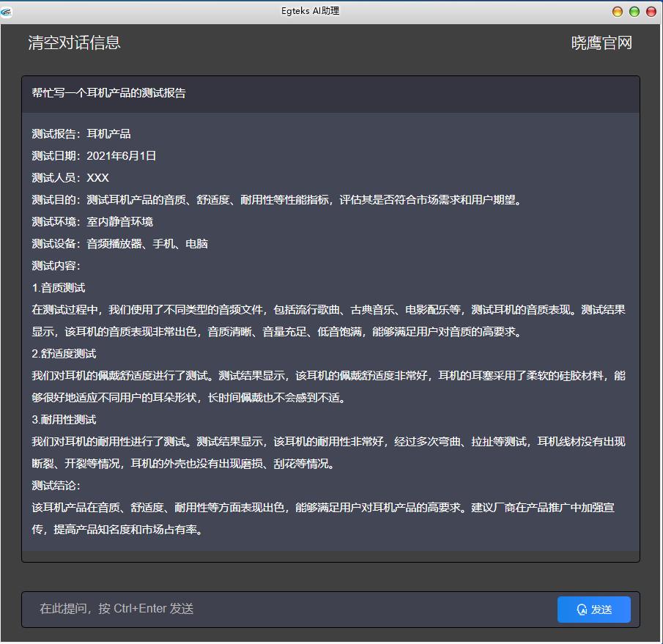Click the Egteks AI助理 window title
This screenshot has height=644, width=663.
coord(310,11)
